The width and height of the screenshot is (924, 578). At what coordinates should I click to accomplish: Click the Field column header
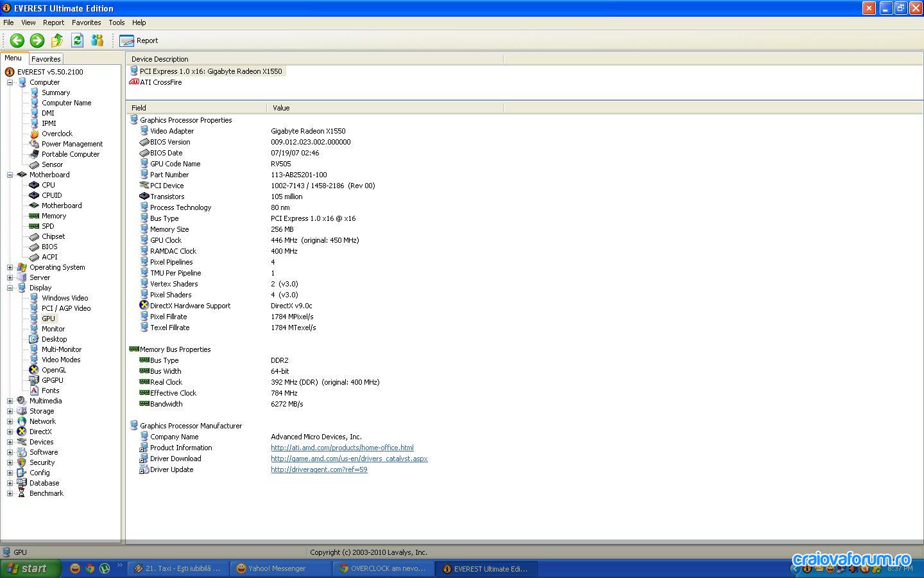[x=196, y=108]
